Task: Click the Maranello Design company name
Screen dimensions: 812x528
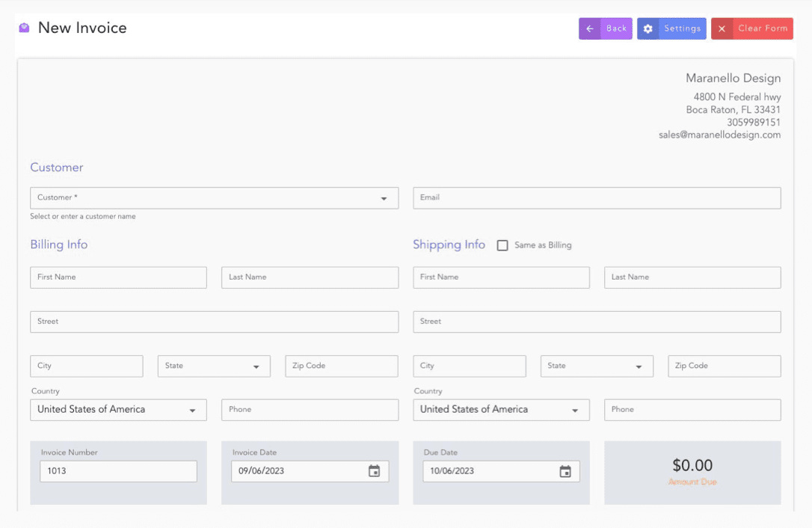Action: [733, 79]
